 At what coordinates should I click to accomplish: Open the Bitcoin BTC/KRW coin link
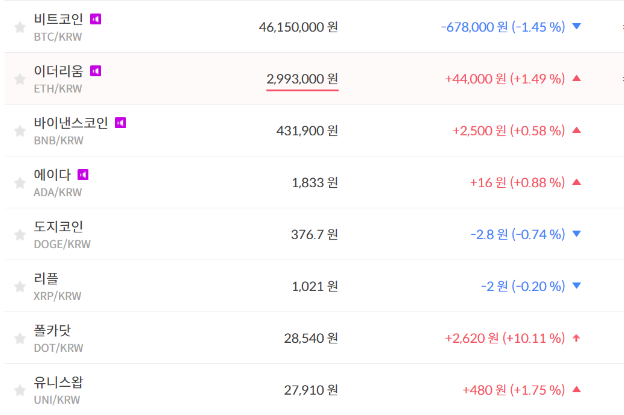point(59,19)
